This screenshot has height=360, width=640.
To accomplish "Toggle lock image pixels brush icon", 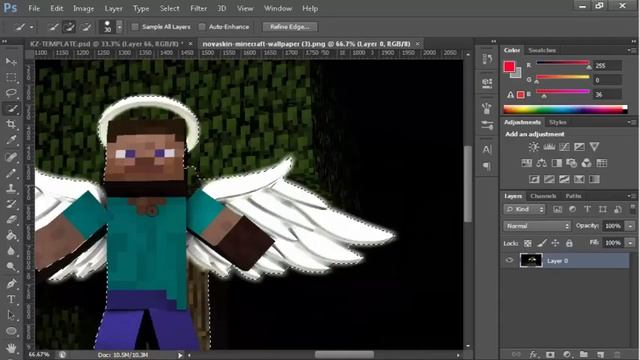I will [542, 243].
